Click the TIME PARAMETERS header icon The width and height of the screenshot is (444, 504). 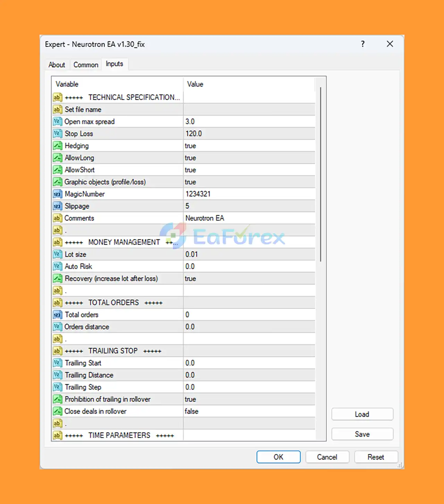point(57,435)
